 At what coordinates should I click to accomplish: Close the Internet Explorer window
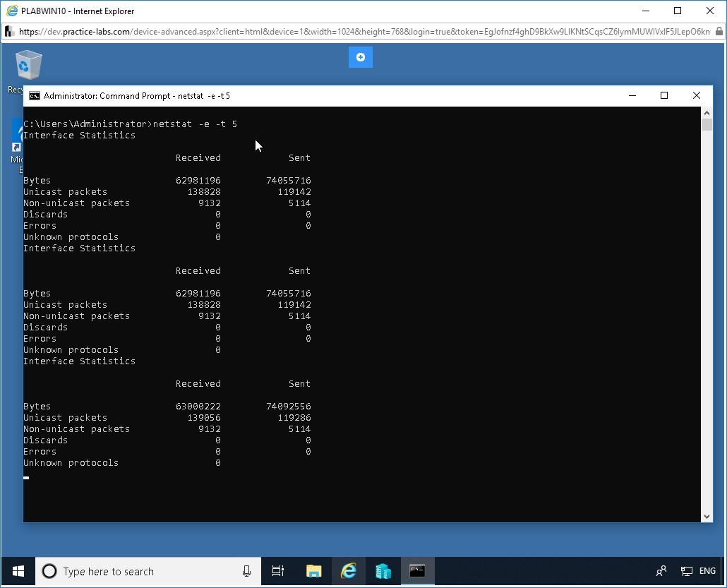click(710, 11)
